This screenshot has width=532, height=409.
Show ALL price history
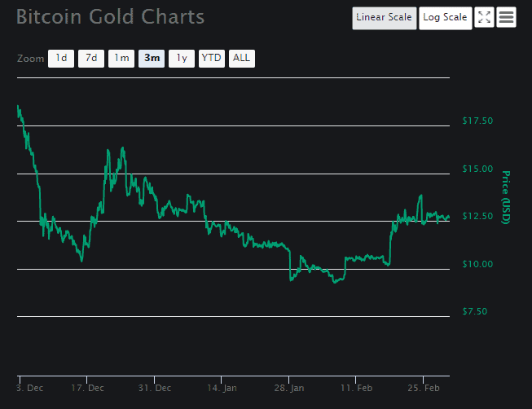point(242,59)
